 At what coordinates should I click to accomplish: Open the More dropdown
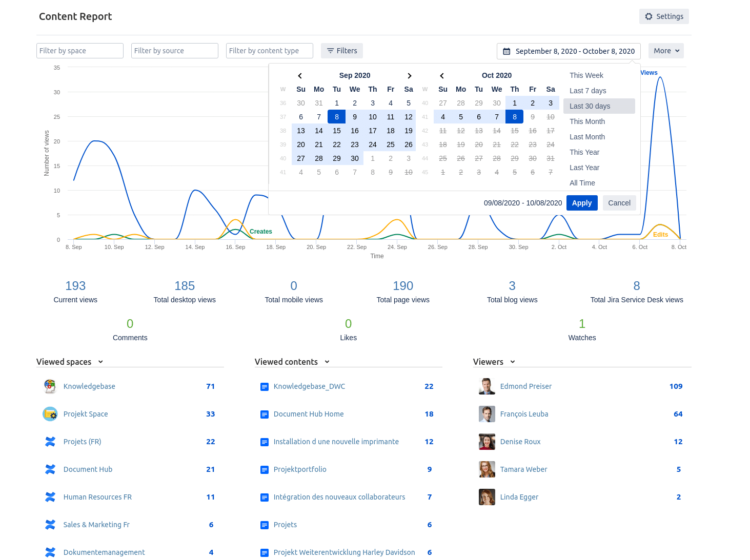(x=665, y=51)
